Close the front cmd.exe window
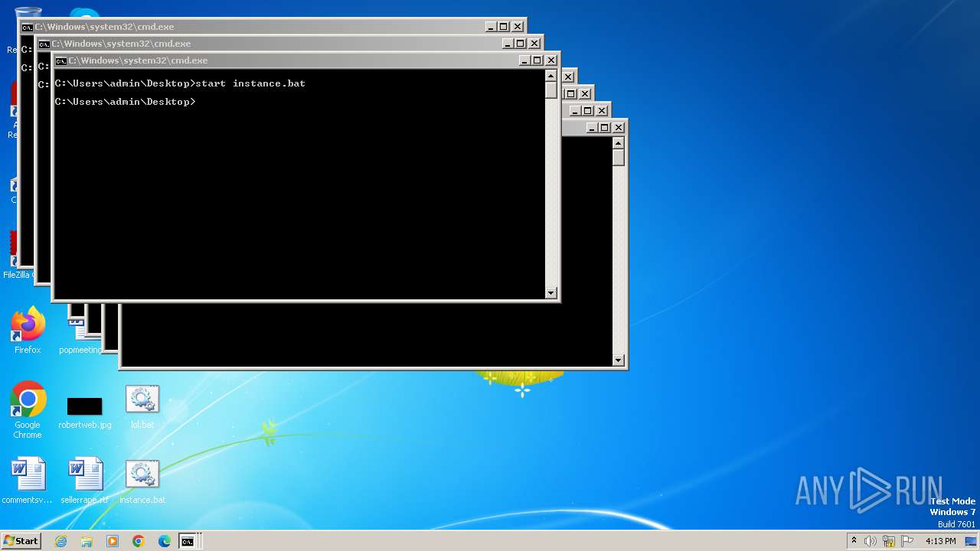 coord(551,60)
